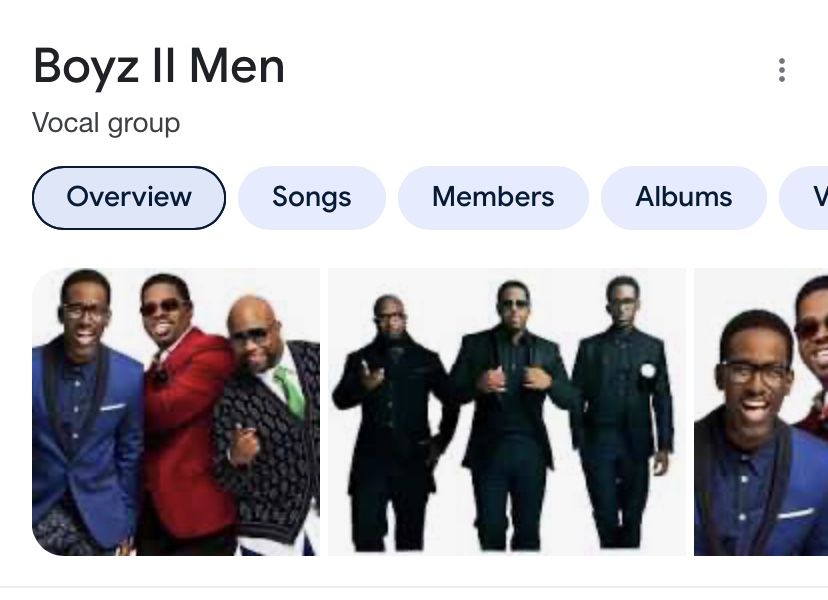Open the photo of three men in black suits
Image resolution: width=828 pixels, height=600 pixels.
pos(507,412)
